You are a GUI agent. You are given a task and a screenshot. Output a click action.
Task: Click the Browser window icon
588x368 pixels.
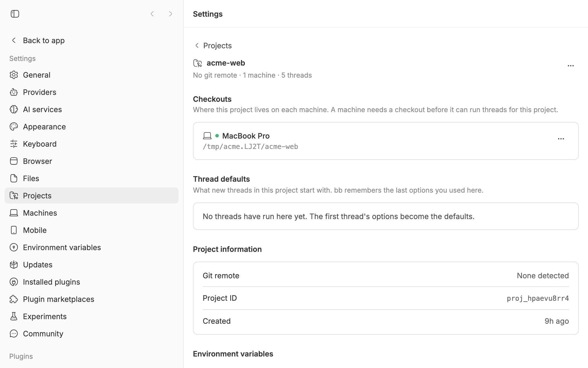pyautogui.click(x=14, y=161)
